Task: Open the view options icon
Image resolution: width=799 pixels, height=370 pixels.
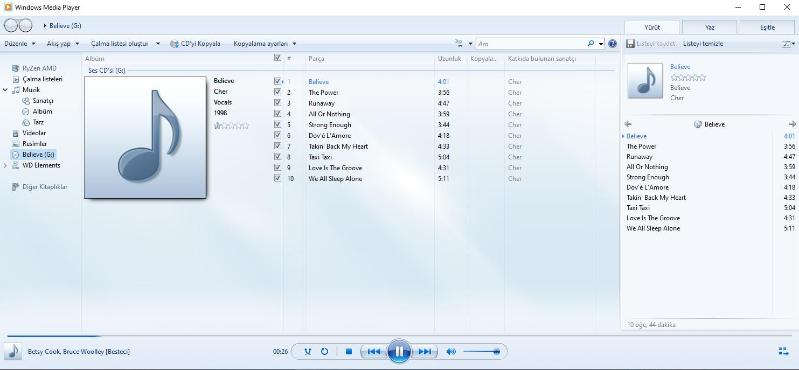Action: 459,44
